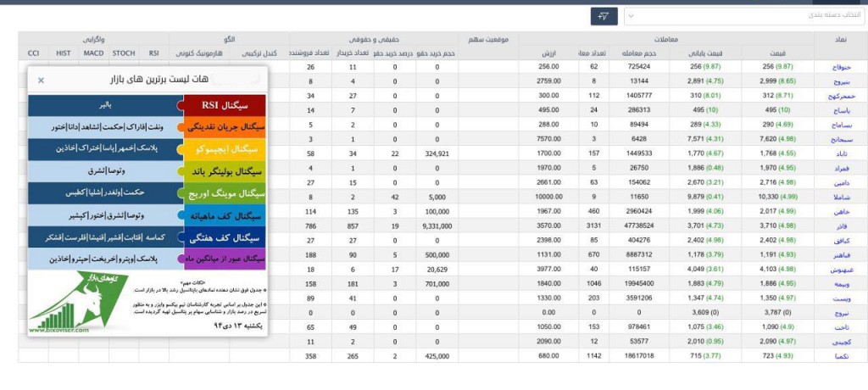The image size is (868, 390).
Task: Click the الگو group header
Action: (x=229, y=39)
